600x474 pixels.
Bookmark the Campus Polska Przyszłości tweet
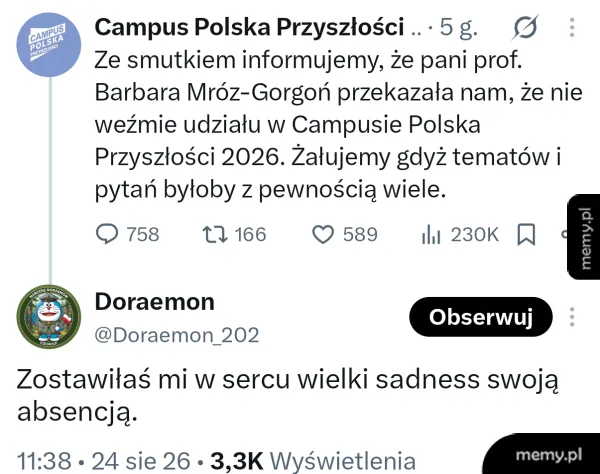pos(526,235)
